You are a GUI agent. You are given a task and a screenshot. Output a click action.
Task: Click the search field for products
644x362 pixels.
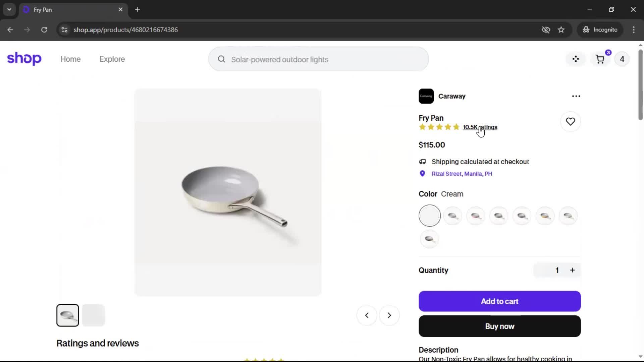click(x=319, y=59)
